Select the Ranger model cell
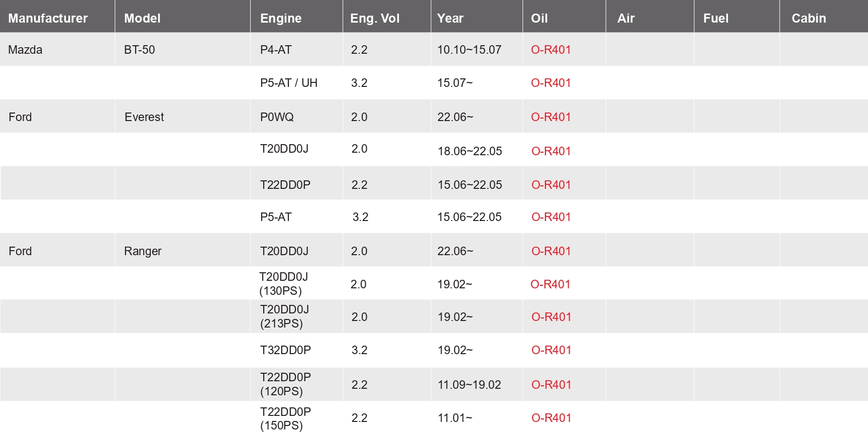Viewport: 868px width, 435px height. pyautogui.click(x=143, y=251)
